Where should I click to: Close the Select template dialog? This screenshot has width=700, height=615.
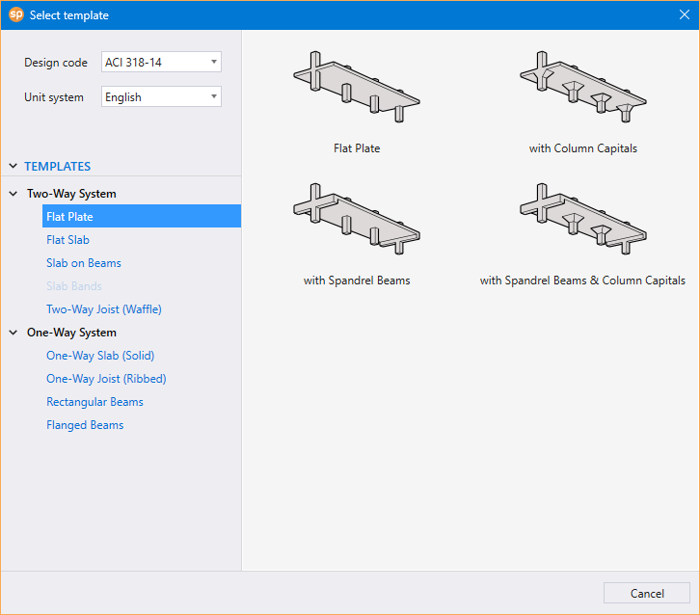point(684,14)
